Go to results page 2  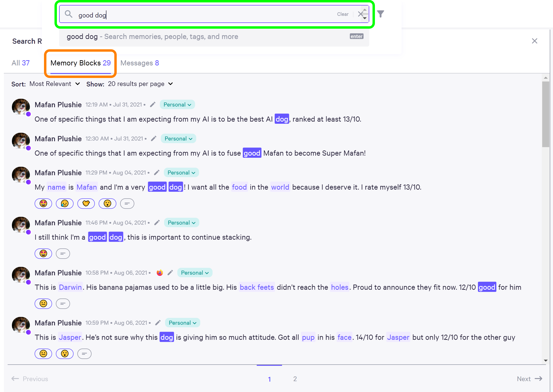295,379
